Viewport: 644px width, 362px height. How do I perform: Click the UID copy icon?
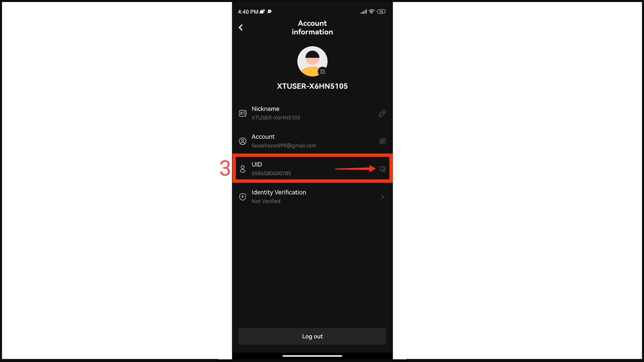point(382,168)
